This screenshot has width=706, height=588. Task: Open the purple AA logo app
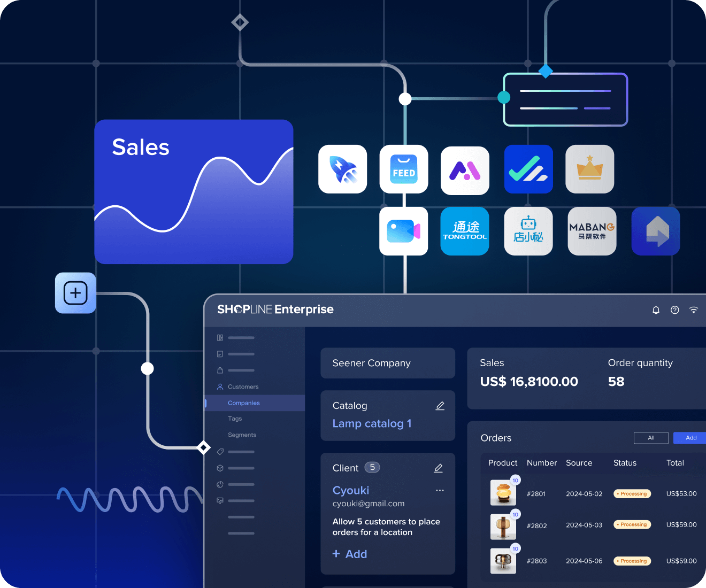click(465, 171)
